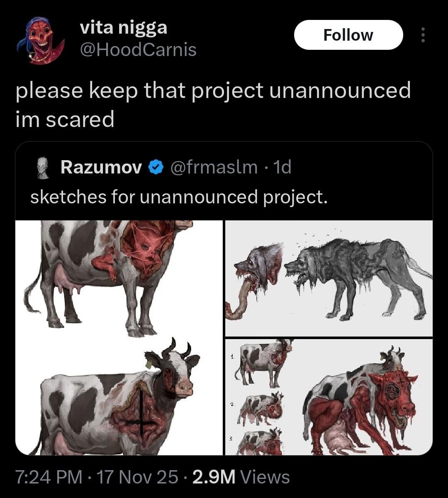Open the @HoodCarnis profile handle
This screenshot has width=448, height=498.
(x=138, y=50)
